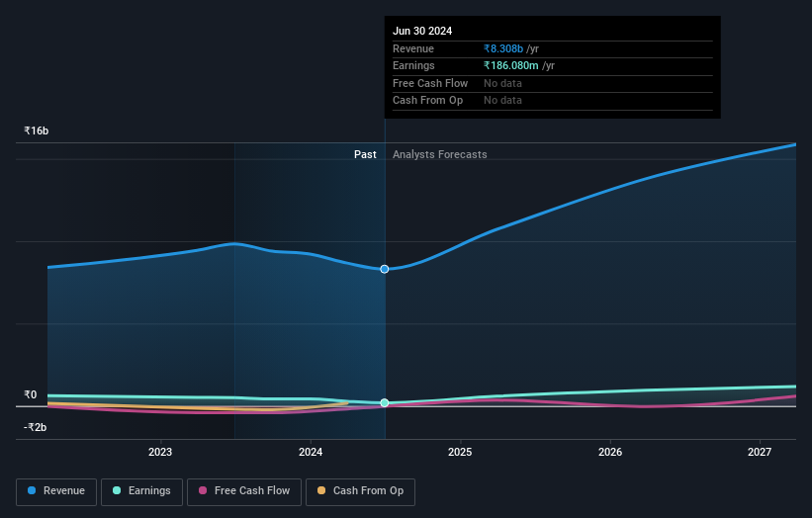Click the 2027 x-axis label
This screenshot has height=518, width=812.
click(x=760, y=453)
